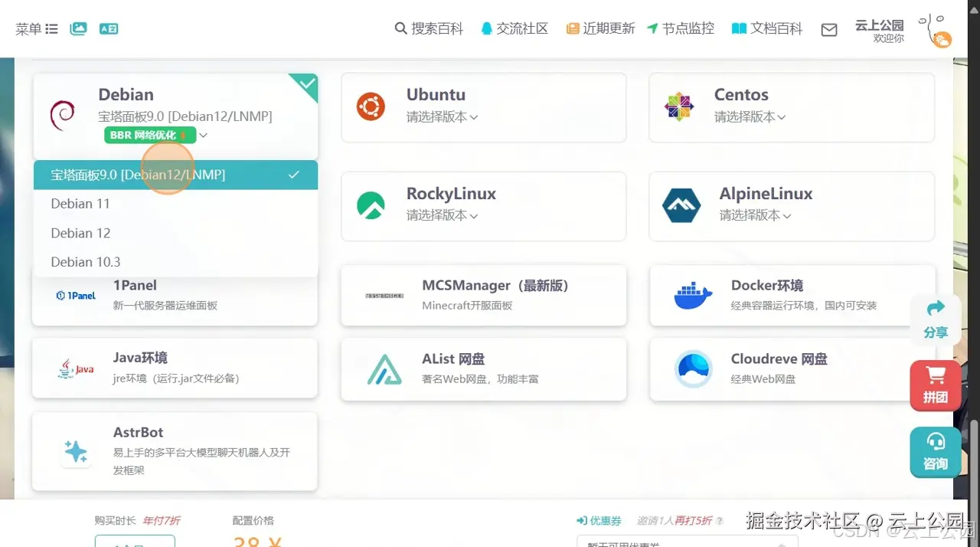Click the AstrBot star icon
Image resolution: width=980 pixels, height=547 pixels.
(x=77, y=451)
